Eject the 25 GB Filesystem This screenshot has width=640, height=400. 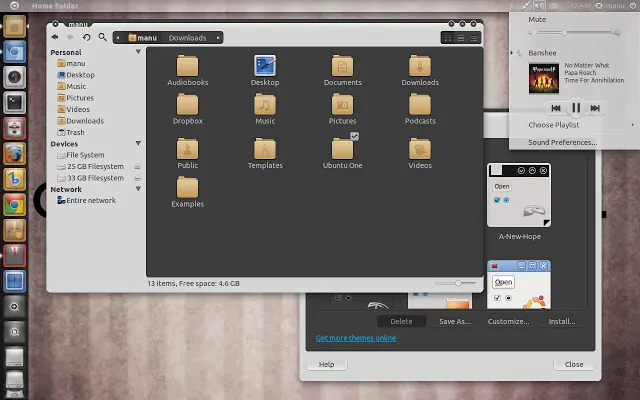pos(138,167)
